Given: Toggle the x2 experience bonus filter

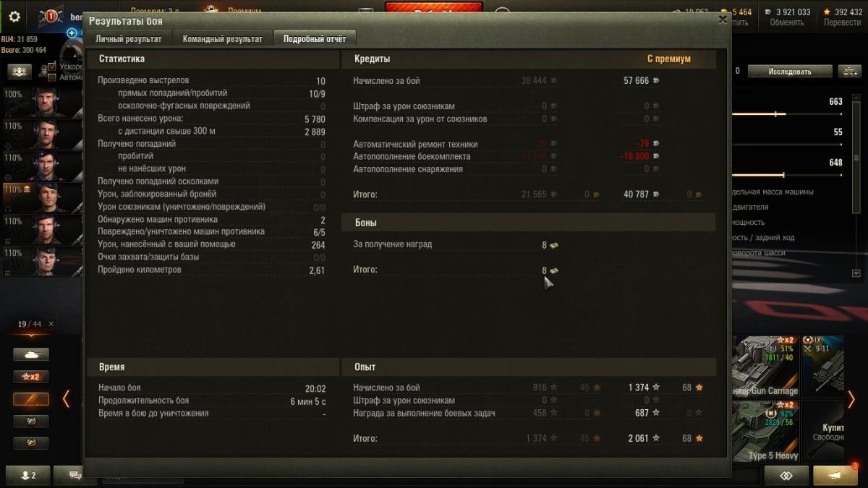Looking at the screenshot, I should click(x=31, y=377).
